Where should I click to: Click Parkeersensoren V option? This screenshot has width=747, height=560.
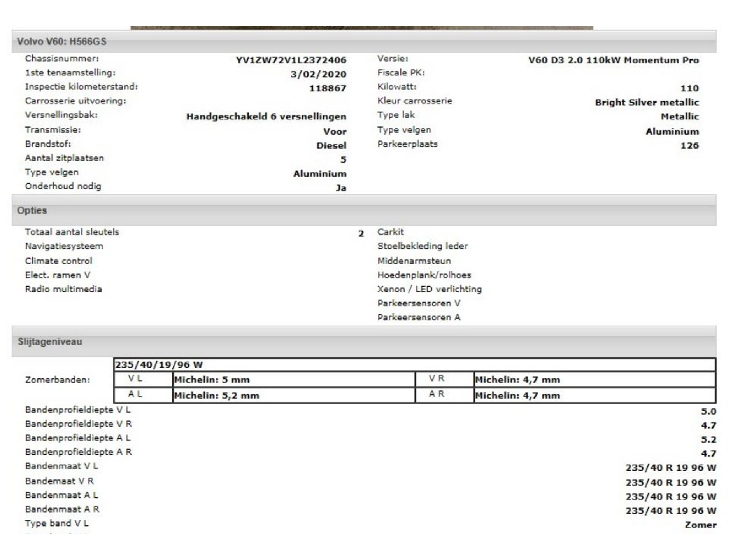419,303
